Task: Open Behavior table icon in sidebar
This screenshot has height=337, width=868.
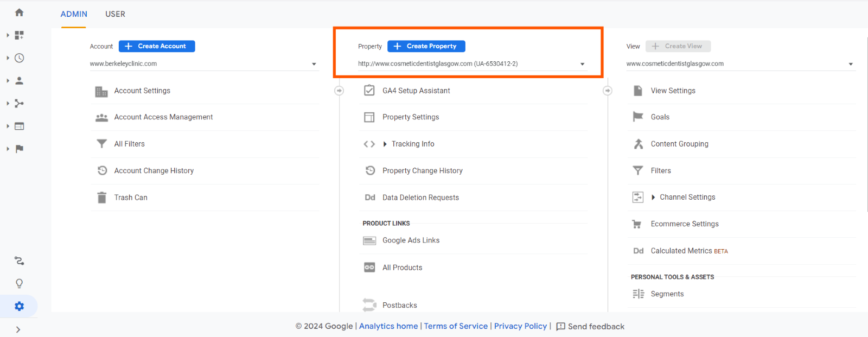Action: click(19, 126)
